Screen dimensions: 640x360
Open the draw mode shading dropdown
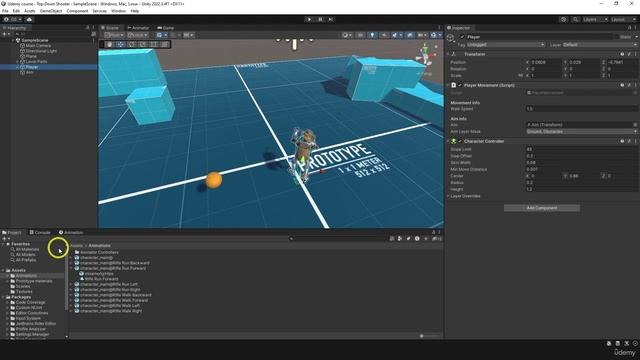tap(347, 35)
